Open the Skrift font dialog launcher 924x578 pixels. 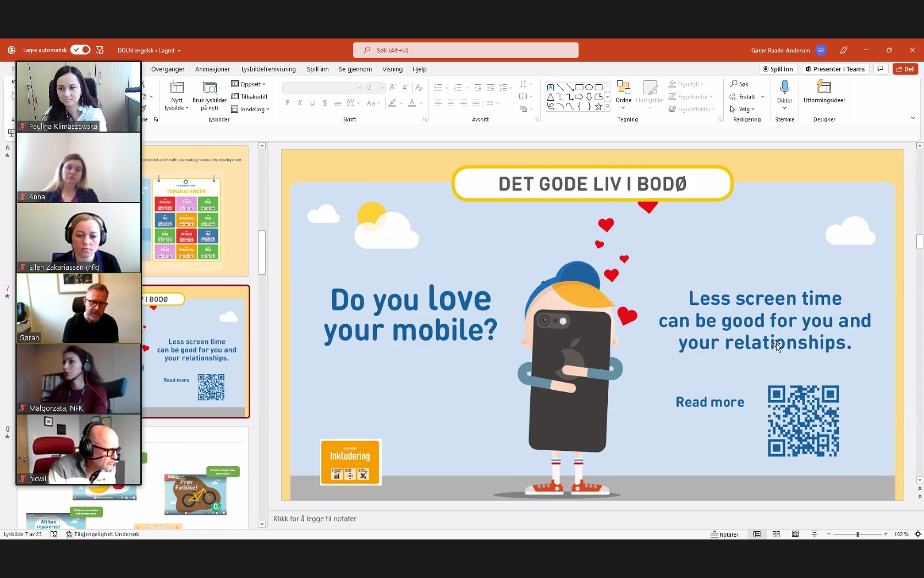click(x=425, y=119)
